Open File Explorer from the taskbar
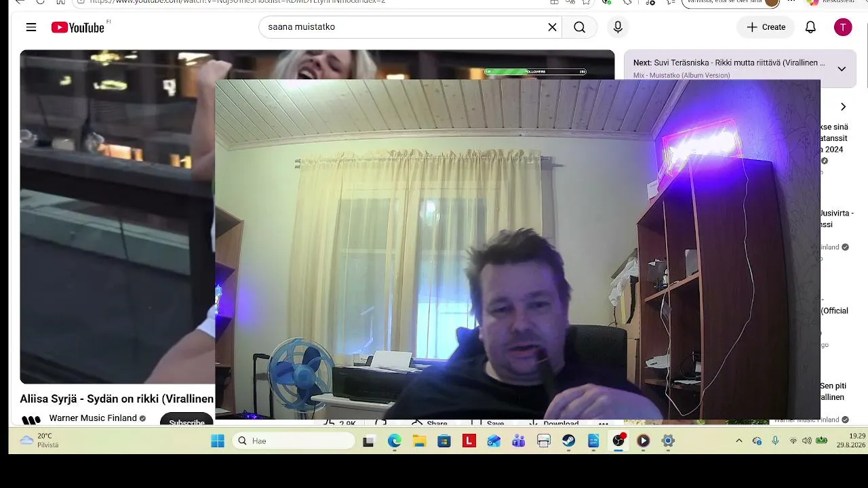This screenshot has width=868, height=488. 419,441
